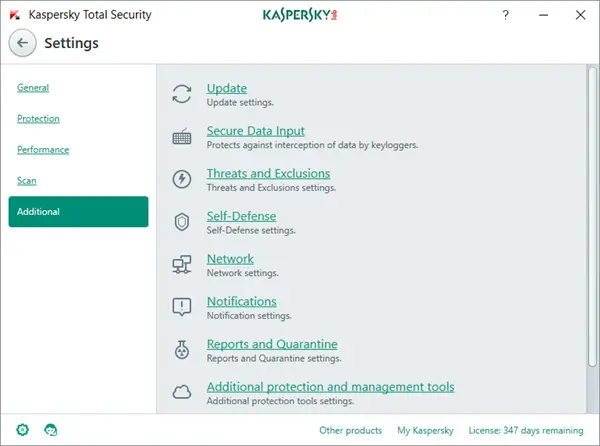Screen dimensions: 600x446
Task: Open settings via the gear icon at bottom left
Action: click(23, 430)
